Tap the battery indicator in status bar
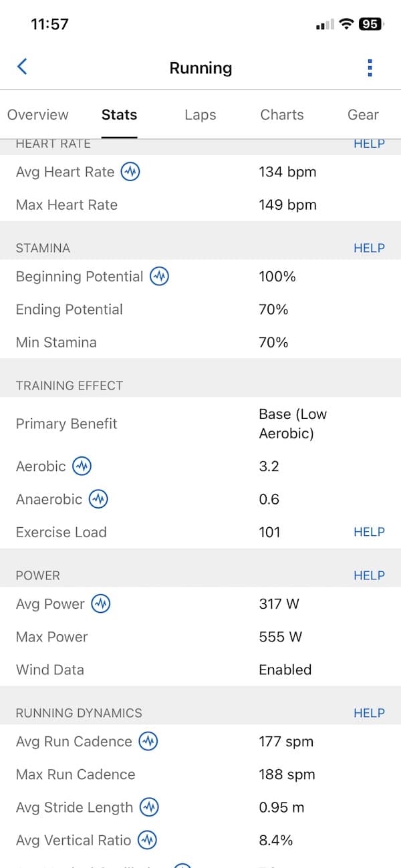Screen dimensions: 401x868 [370, 24]
